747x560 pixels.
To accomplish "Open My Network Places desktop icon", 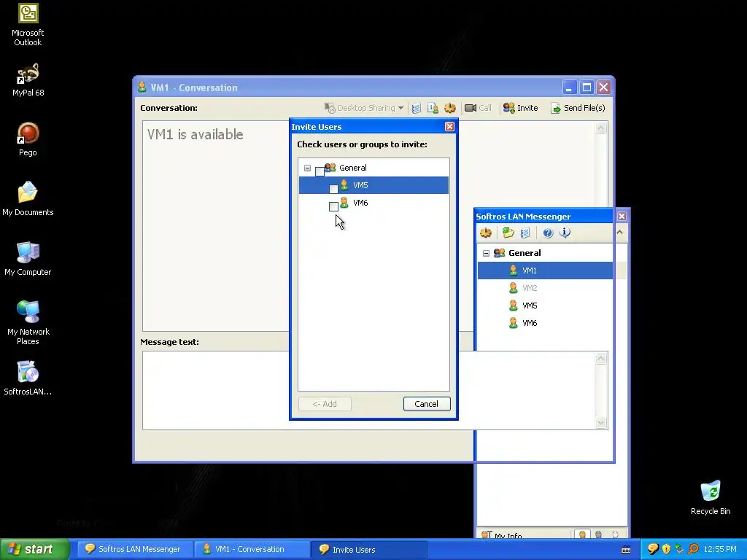I will 28,323.
